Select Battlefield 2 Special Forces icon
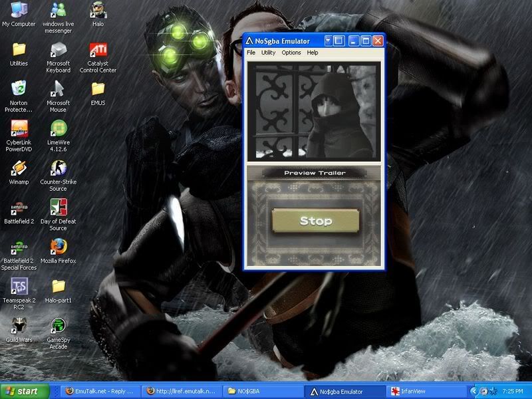The width and height of the screenshot is (532, 399). click(x=19, y=255)
